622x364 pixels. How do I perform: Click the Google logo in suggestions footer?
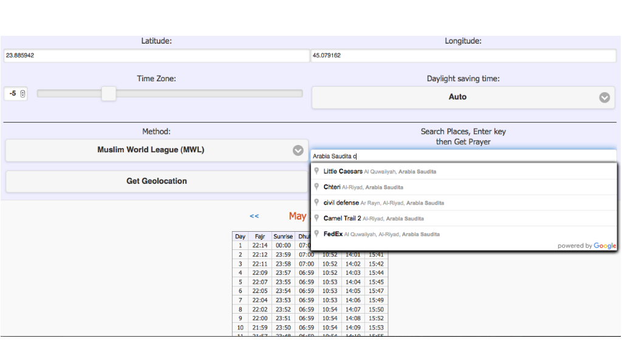605,246
